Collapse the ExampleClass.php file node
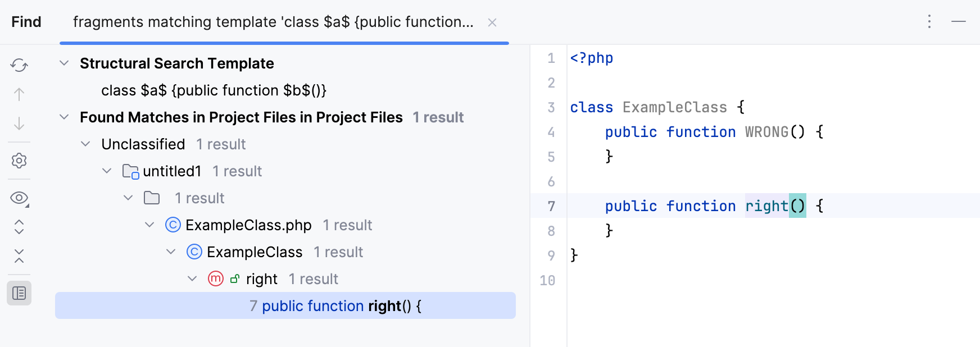This screenshot has width=980, height=347. [x=150, y=225]
